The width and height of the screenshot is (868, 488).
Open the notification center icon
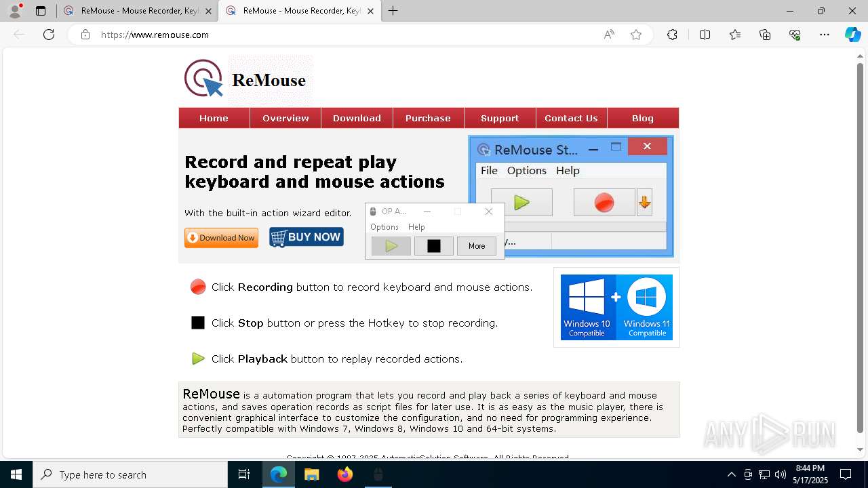[846, 474]
